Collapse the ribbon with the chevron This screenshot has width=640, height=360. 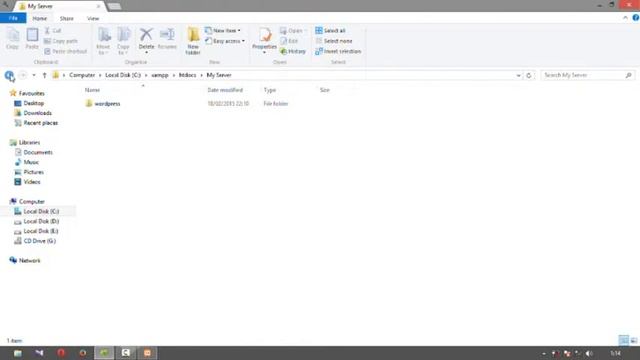click(x=625, y=18)
